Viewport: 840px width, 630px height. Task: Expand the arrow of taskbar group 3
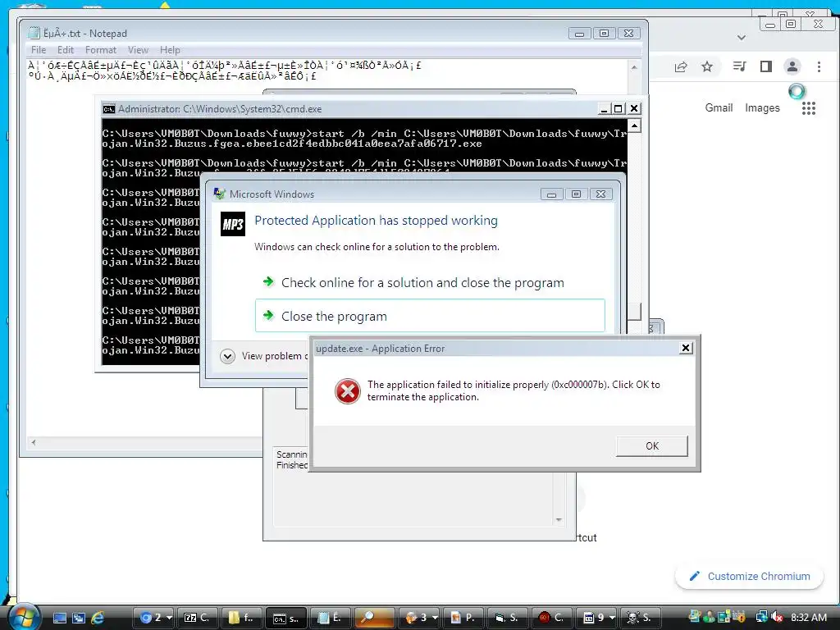(x=435, y=618)
